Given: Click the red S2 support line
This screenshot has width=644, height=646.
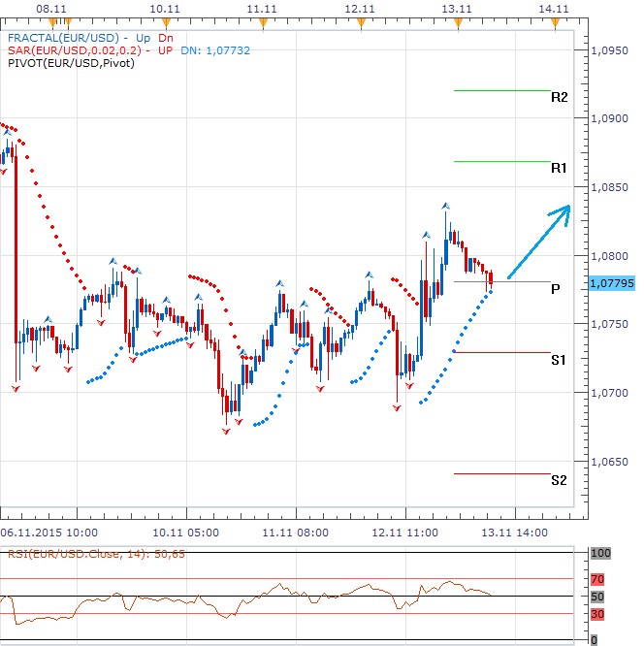Looking at the screenshot, I should click(x=501, y=473).
